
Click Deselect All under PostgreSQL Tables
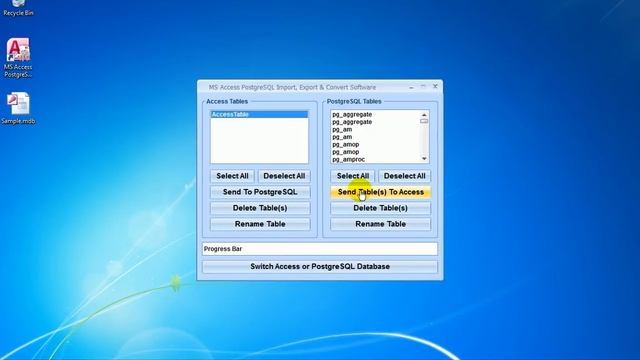tap(404, 176)
